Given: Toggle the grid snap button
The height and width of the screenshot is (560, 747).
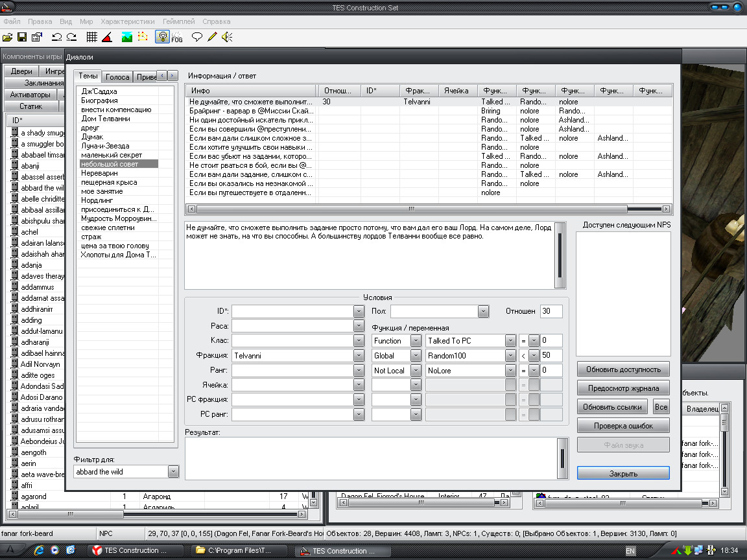Looking at the screenshot, I should coord(92,37).
